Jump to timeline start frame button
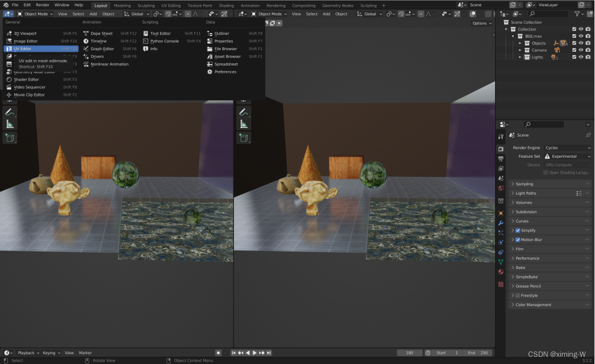 click(x=234, y=352)
